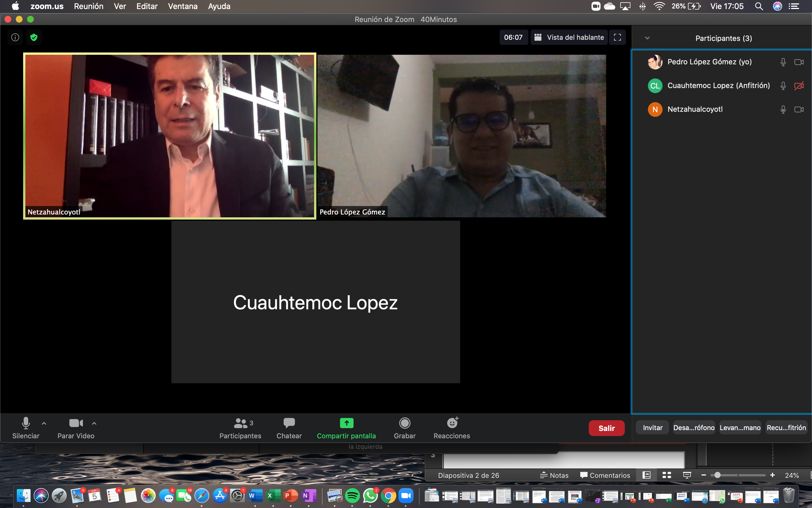Toggle the Participantes panel from toolbar
Image resolution: width=812 pixels, height=508 pixels.
point(240,428)
